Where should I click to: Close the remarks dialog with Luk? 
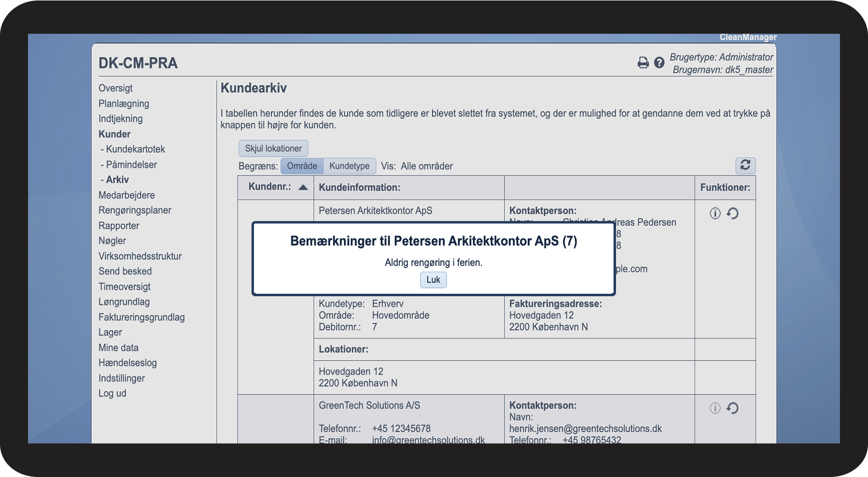click(x=433, y=280)
